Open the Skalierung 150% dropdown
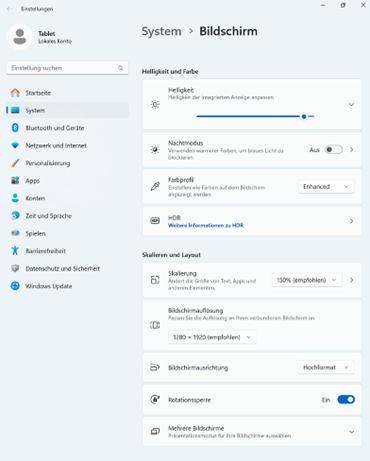370x461 pixels. pyautogui.click(x=307, y=280)
